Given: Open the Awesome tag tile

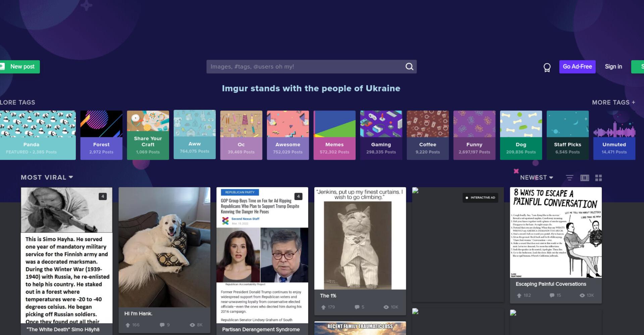Looking at the screenshot, I should pyautogui.click(x=288, y=135).
